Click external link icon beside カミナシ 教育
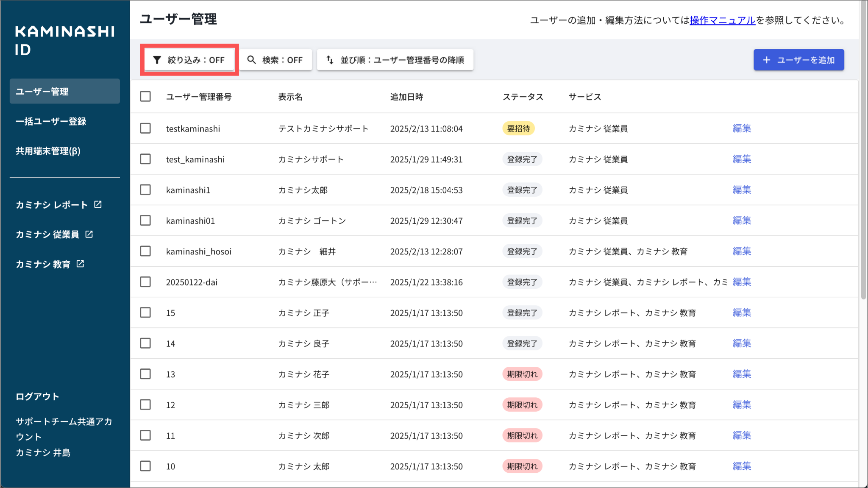Image resolution: width=868 pixels, height=488 pixels. point(80,264)
